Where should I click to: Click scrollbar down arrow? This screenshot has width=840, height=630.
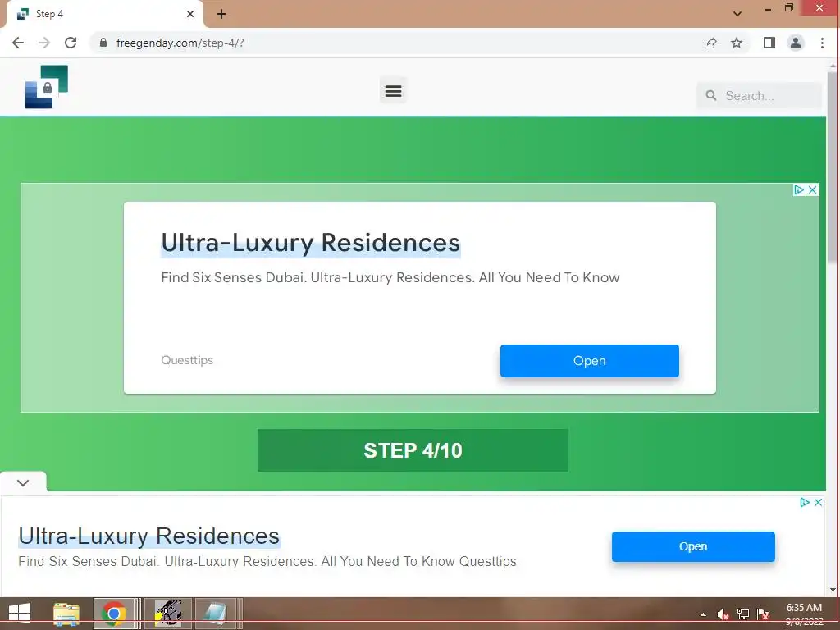[832, 590]
